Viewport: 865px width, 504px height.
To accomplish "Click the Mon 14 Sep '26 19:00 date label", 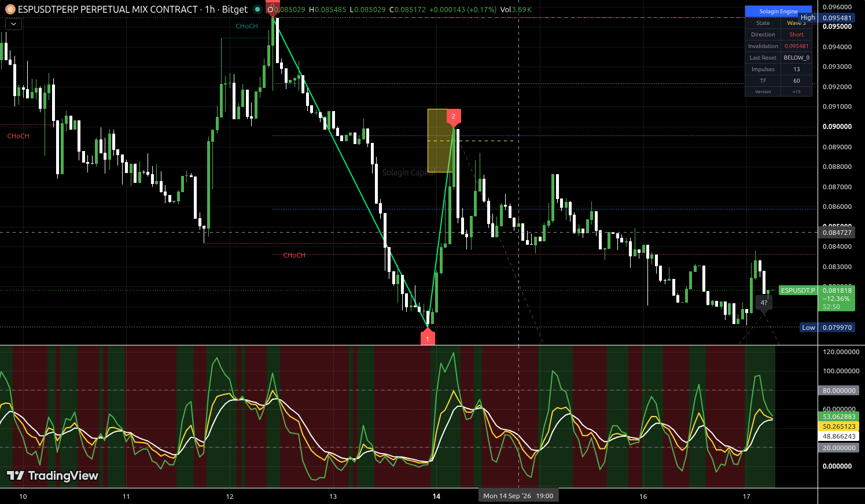I will (518, 496).
